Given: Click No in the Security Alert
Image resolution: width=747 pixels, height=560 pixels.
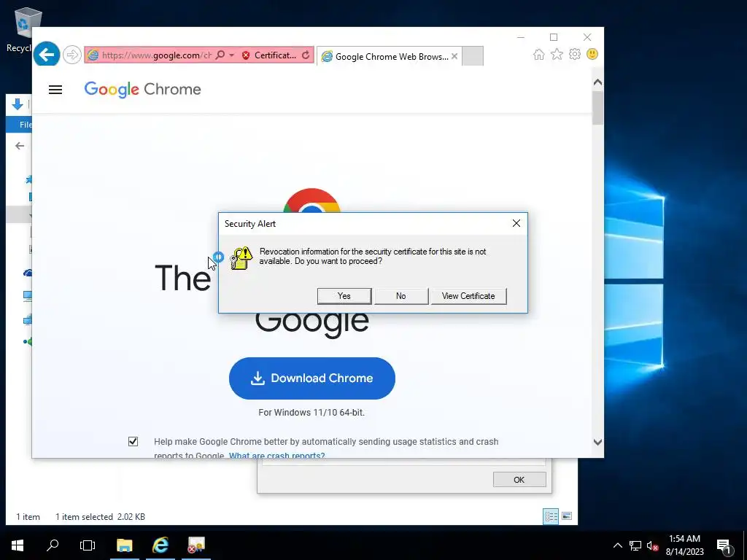Looking at the screenshot, I should [x=401, y=296].
